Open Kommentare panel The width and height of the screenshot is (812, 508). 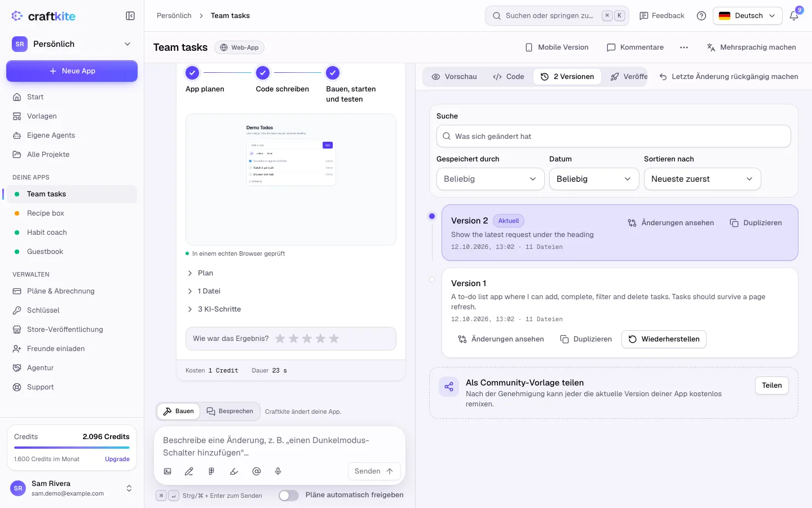635,47
